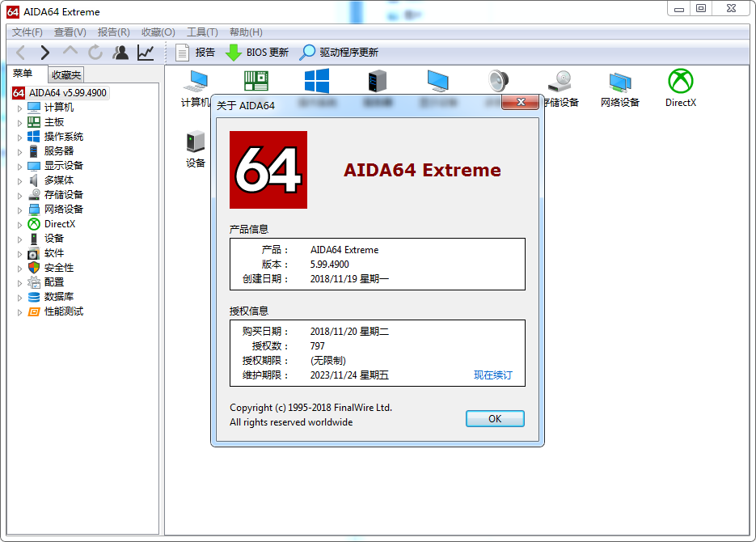Click the person silhouette toolbar icon
The image size is (756, 542).
[120, 52]
